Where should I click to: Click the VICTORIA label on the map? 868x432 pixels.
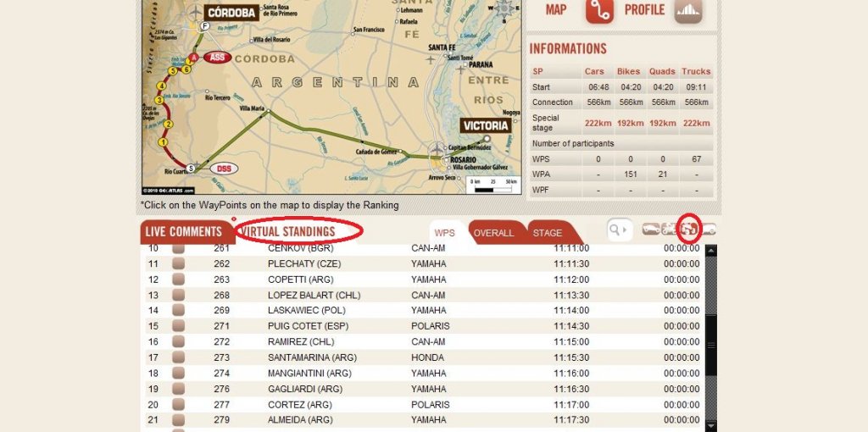click(x=486, y=125)
